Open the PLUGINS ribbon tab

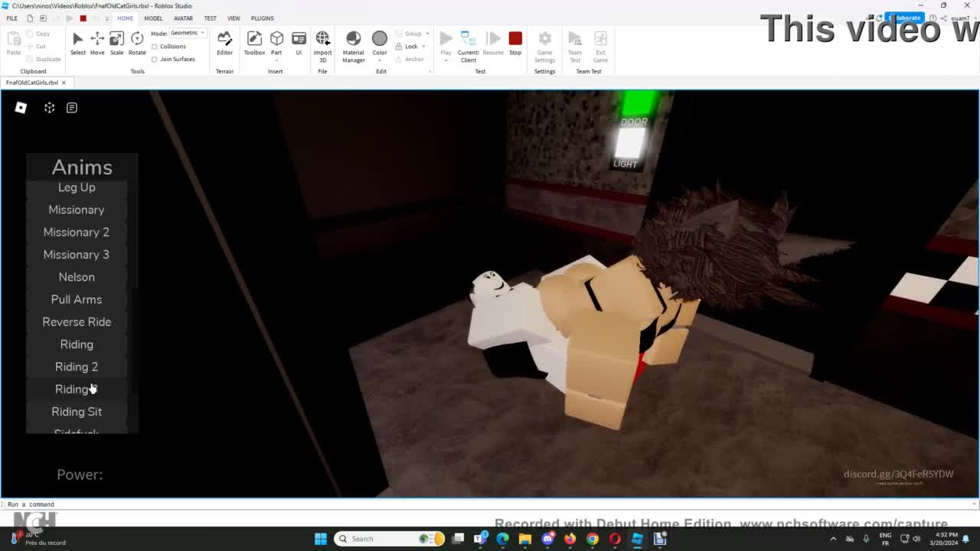pyautogui.click(x=262, y=18)
